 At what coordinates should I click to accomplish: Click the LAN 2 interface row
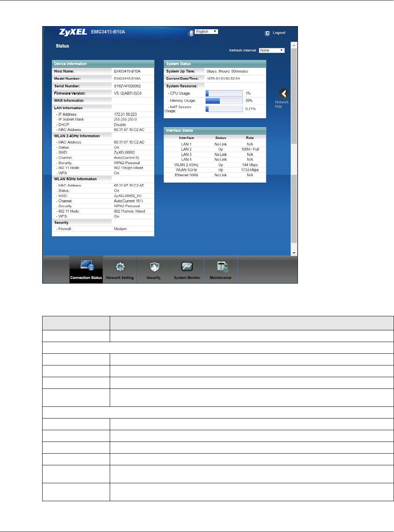click(215, 149)
